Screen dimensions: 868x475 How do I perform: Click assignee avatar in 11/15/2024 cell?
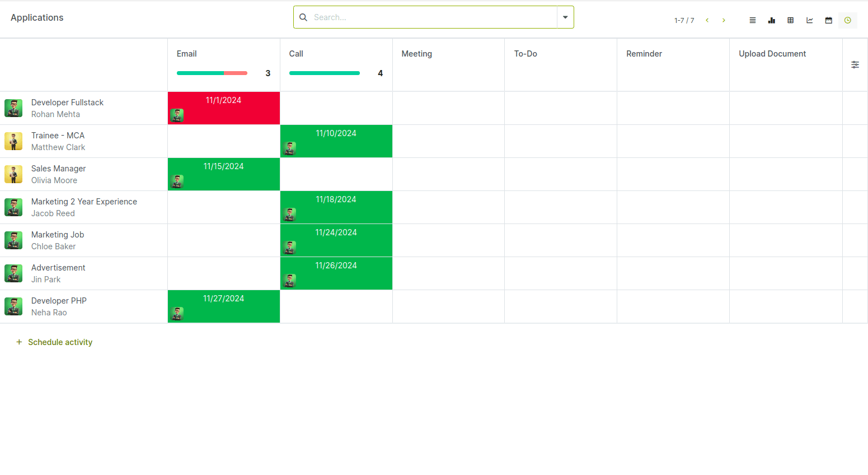177,181
